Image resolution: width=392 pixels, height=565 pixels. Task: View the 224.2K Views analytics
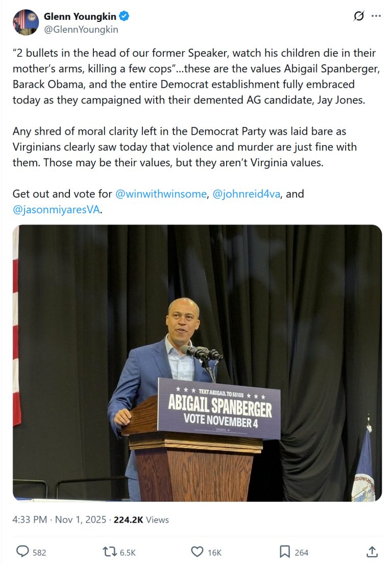click(x=141, y=520)
